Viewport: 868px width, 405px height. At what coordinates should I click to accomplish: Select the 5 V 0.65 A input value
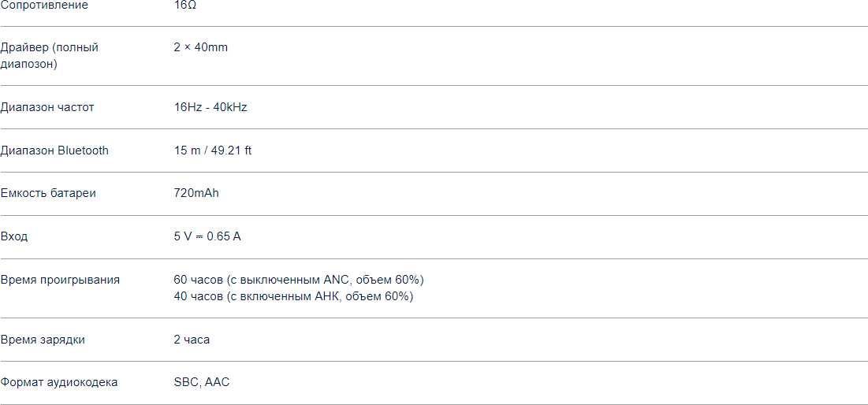[x=207, y=236]
